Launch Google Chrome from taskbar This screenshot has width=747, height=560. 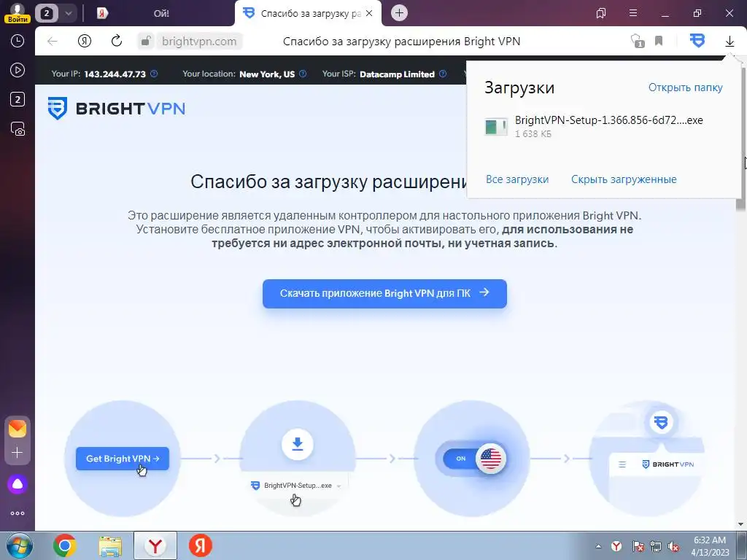[x=65, y=545]
